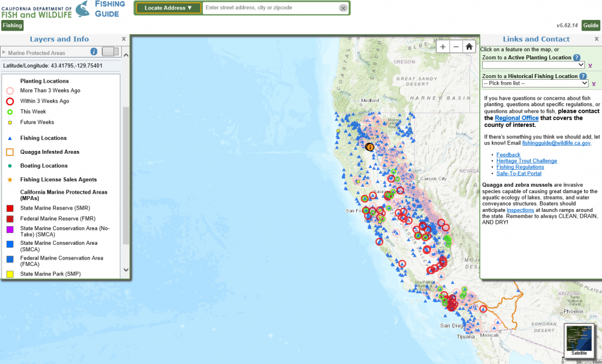
Task: Expand the Marine Protected Areas layer
Action: 4,53
